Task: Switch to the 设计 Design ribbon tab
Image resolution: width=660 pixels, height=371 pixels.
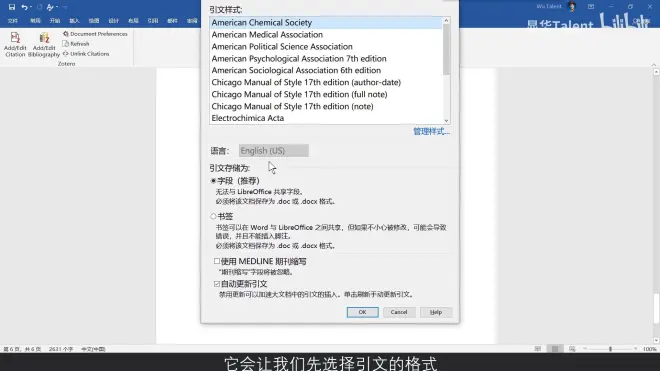Action: click(x=113, y=21)
